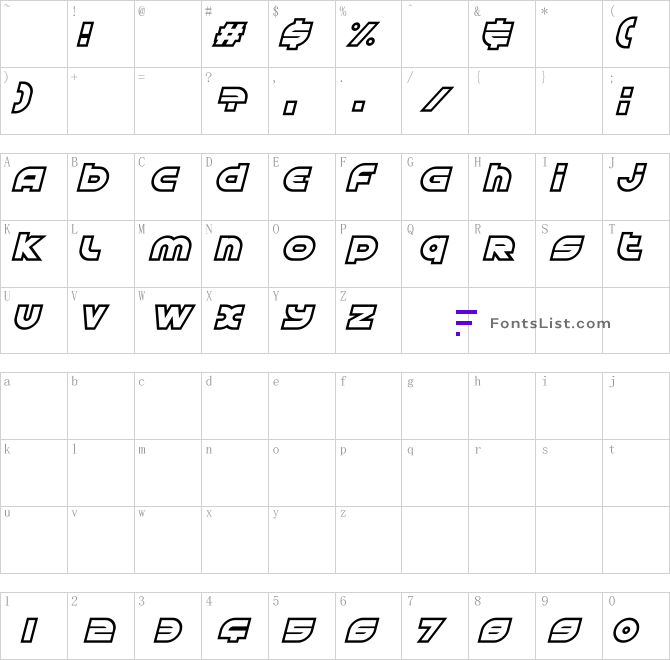Click the uppercase K glyph preview
This screenshot has height=660, width=670.
28,246
